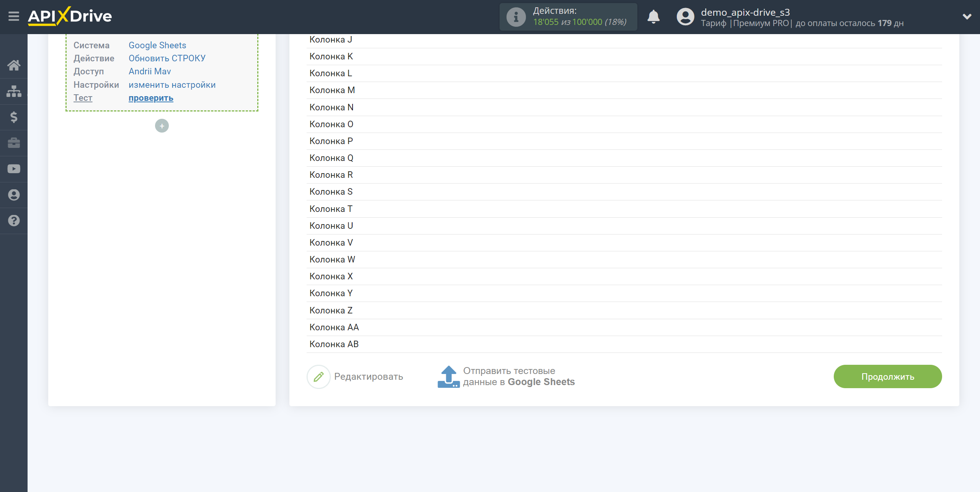The height and width of the screenshot is (492, 980).
Task: Open the profile sidebar icon
Action: pyautogui.click(x=14, y=195)
